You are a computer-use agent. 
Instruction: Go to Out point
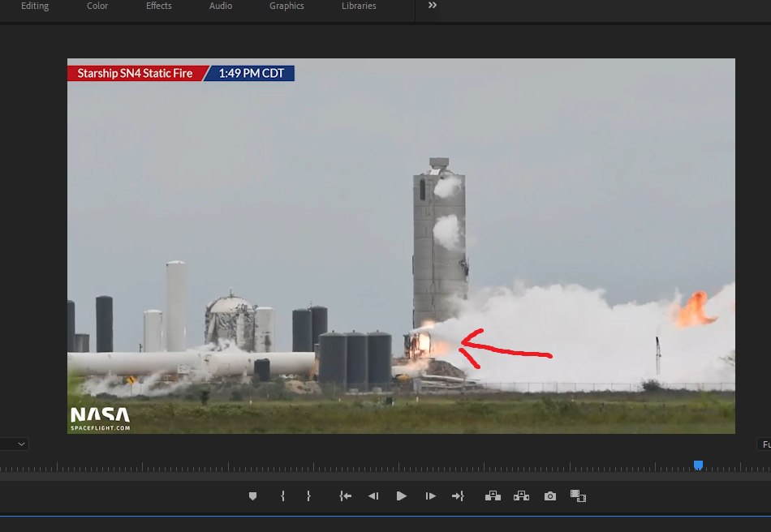click(458, 496)
